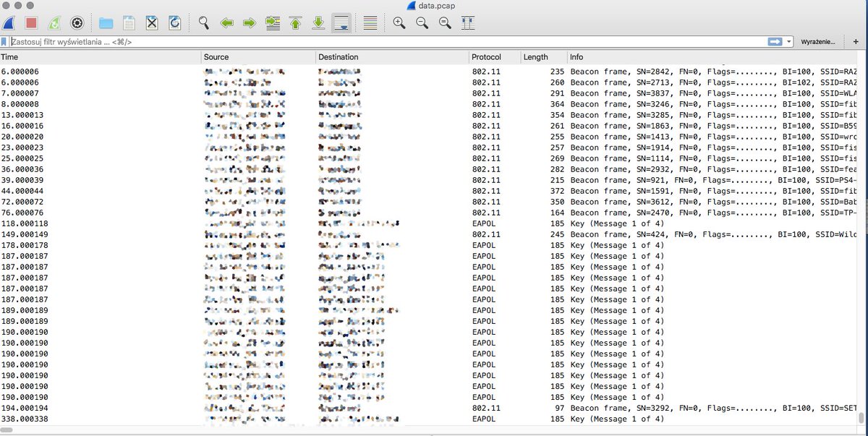
Task: Click the Length value 97
Action: 559,408
